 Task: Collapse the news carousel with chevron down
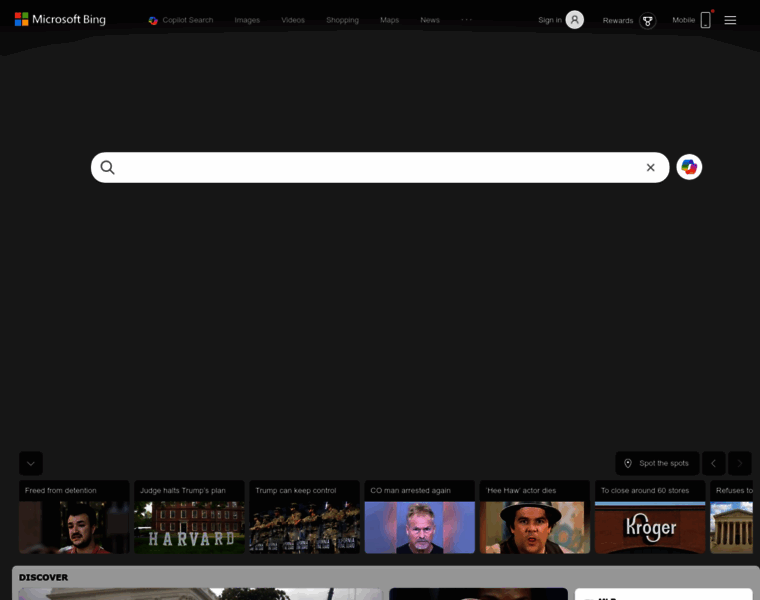(x=31, y=463)
